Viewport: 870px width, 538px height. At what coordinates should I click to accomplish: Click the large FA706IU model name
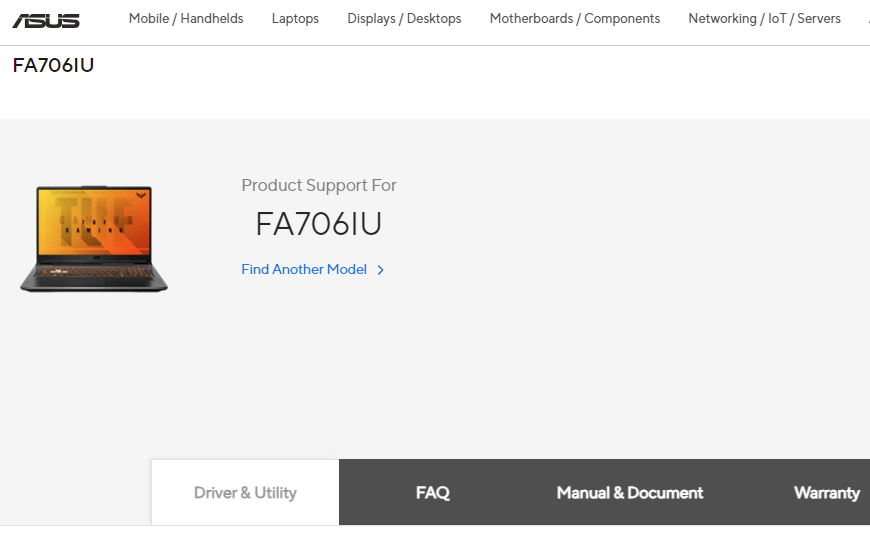coord(318,224)
